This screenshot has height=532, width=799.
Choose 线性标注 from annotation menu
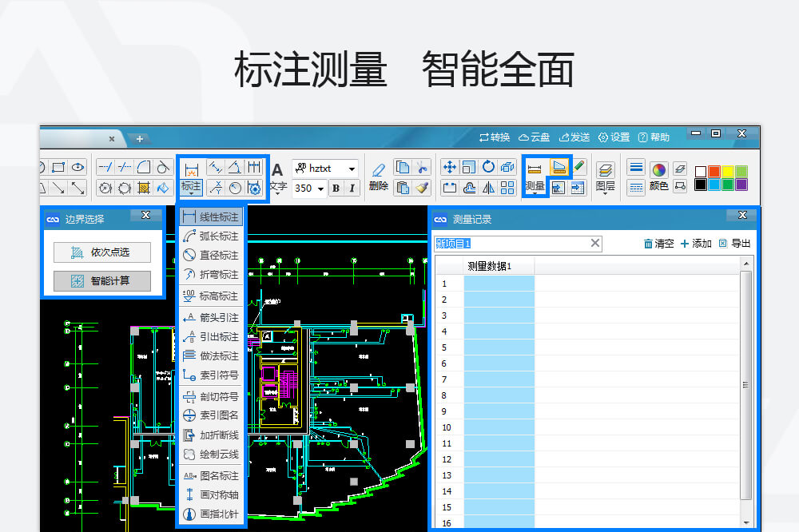point(211,217)
